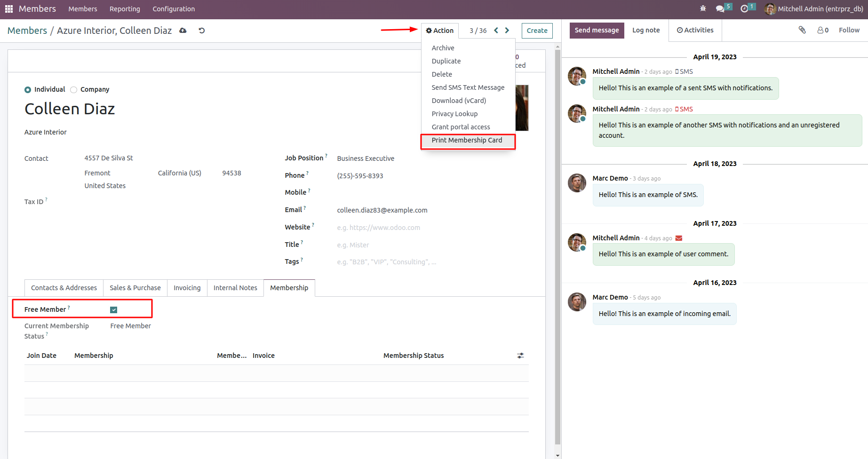This screenshot has width=868, height=459.
Task: Select the Company radio option
Action: coord(73,90)
